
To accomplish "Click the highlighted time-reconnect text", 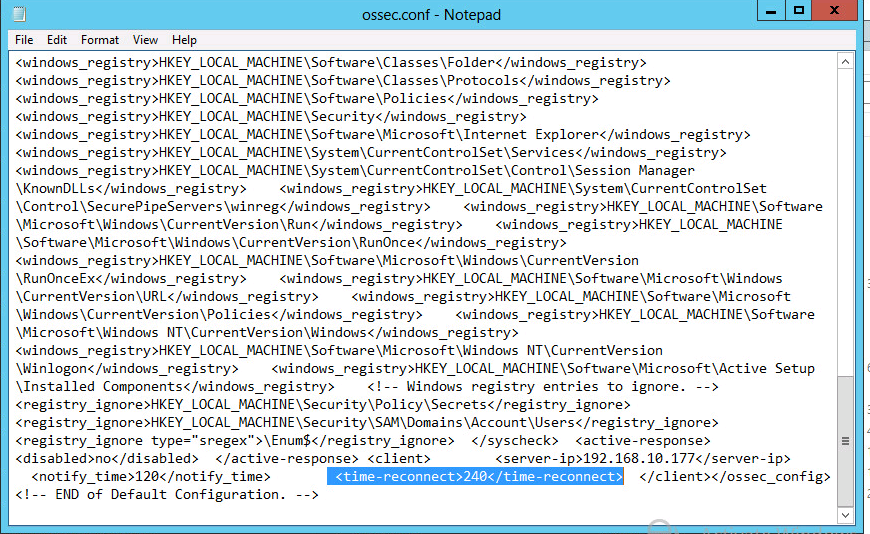I will [475, 477].
